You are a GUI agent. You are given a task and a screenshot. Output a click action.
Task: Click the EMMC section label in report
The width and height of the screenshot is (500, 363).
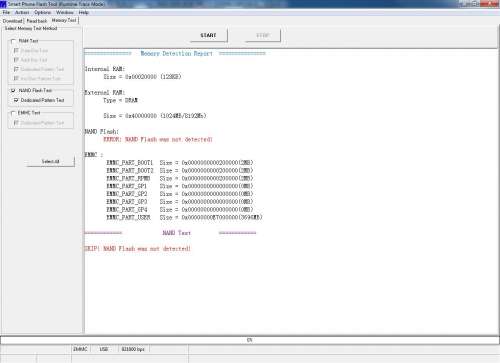(x=94, y=155)
